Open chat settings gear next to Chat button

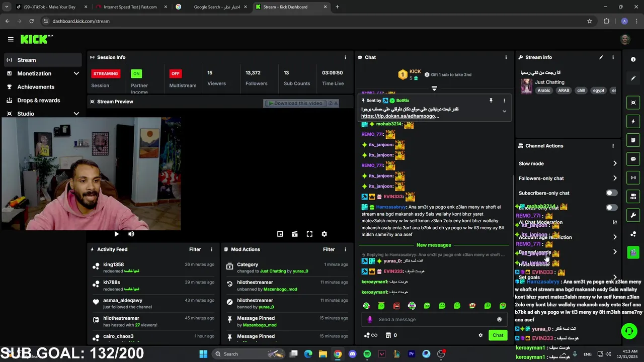(x=480, y=335)
